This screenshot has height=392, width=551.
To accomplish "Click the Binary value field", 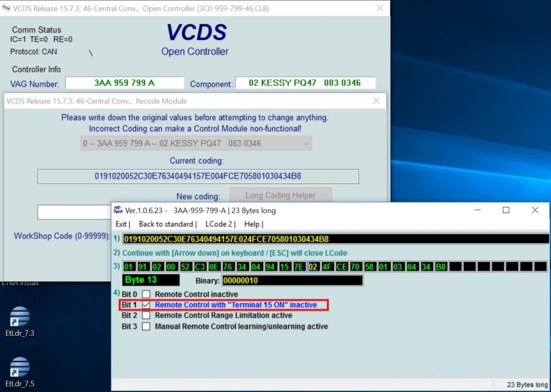I will (292, 281).
